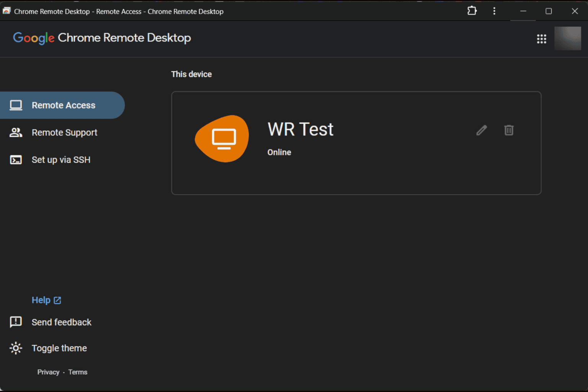Click the trash delete icon for WR Test
The width and height of the screenshot is (588, 392).
(509, 130)
